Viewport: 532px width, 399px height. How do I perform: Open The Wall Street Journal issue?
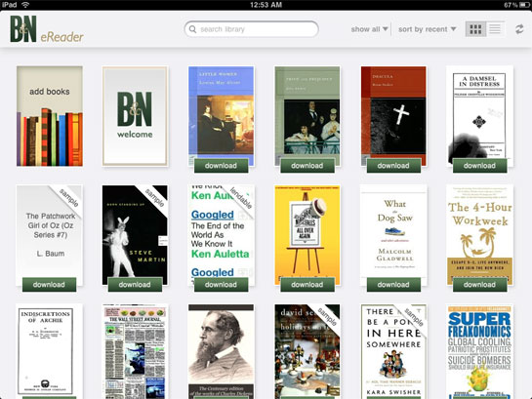[x=135, y=351]
